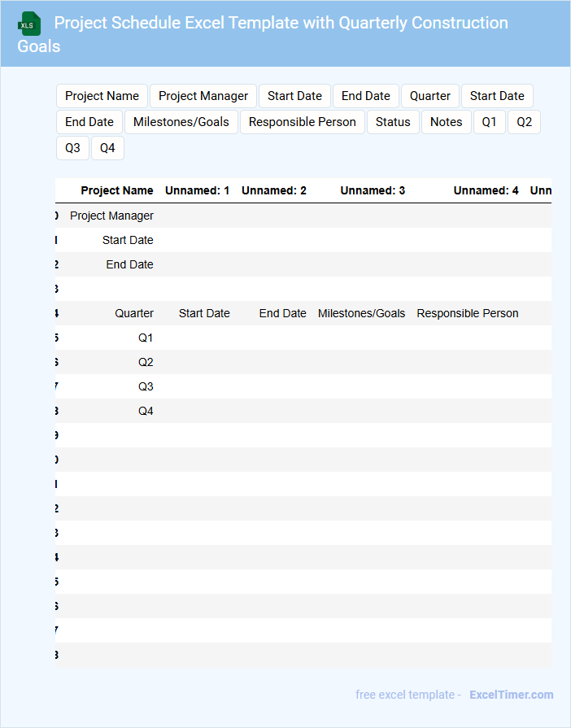The height and width of the screenshot is (728, 571).
Task: Click the Unnamed: 3 column header
Action: coord(373,190)
